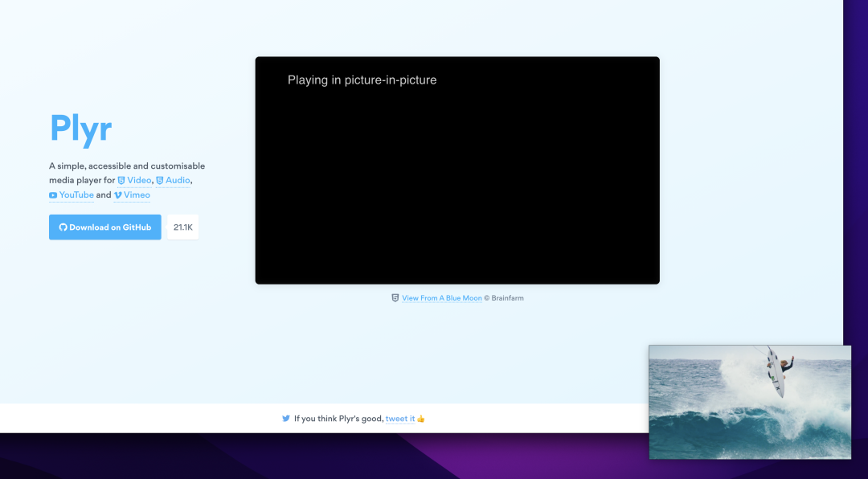The image size is (868, 479).
Task: Click the GitHub octocat icon in the download button
Action: pyautogui.click(x=63, y=227)
